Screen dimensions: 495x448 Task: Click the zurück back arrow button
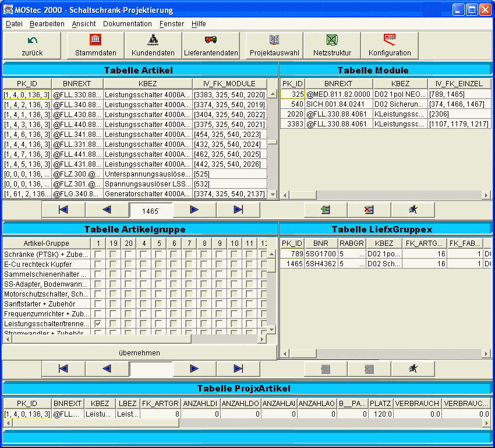click(33, 45)
